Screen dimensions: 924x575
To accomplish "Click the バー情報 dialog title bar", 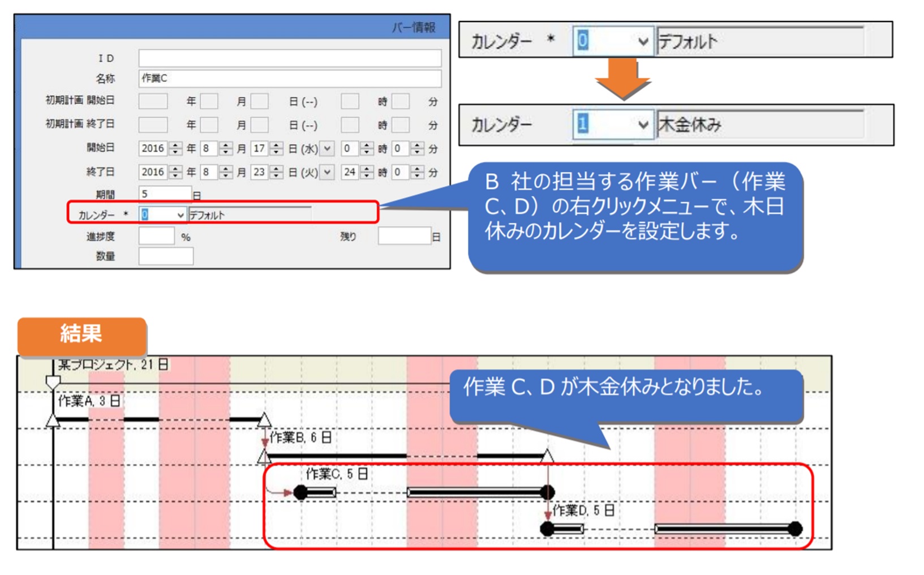I will click(x=232, y=27).
